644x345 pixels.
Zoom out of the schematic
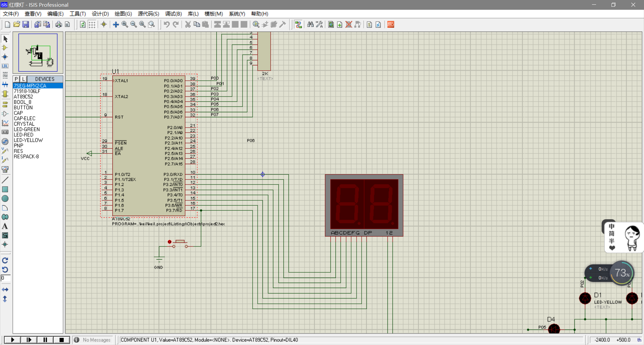(x=133, y=24)
